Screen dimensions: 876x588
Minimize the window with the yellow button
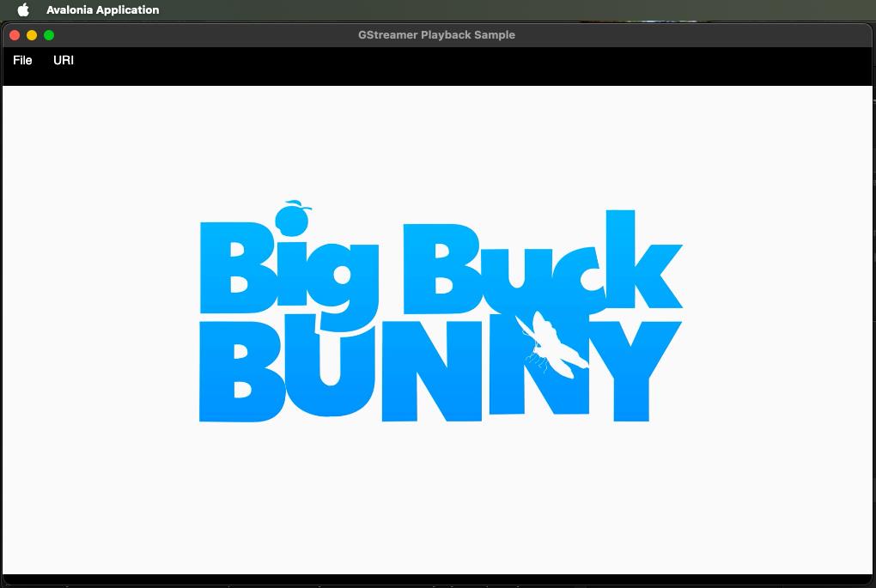pos(32,35)
